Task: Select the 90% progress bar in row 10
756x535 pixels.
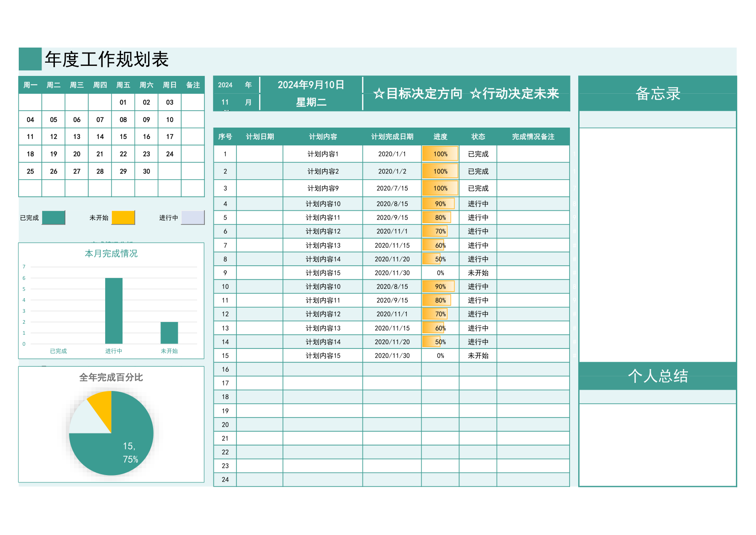Action: (438, 287)
